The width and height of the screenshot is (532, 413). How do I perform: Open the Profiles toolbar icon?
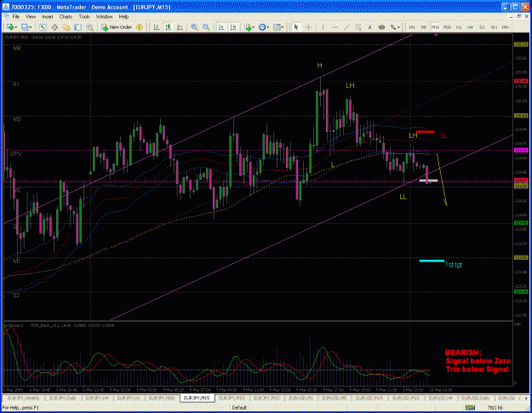coord(25,27)
